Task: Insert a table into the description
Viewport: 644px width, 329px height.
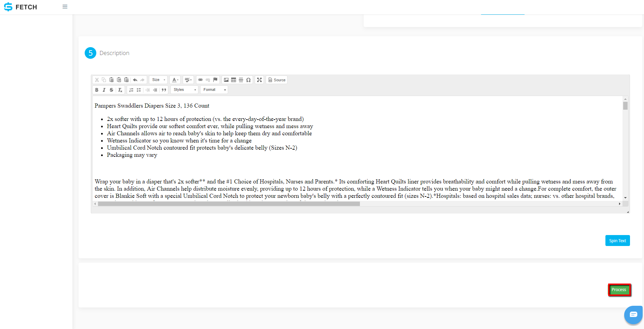Action: pos(234,80)
